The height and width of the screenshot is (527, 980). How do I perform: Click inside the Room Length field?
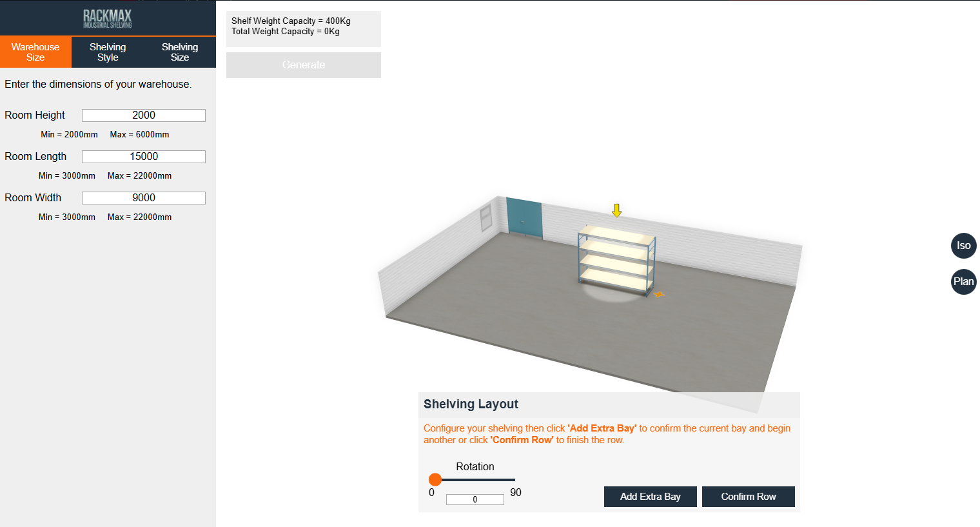(143, 156)
